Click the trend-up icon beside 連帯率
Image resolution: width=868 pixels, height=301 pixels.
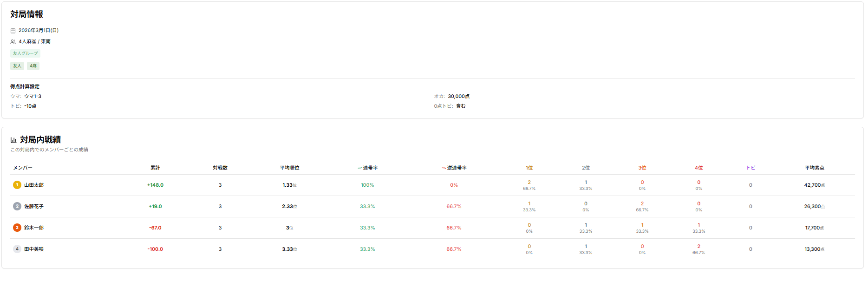(x=359, y=168)
